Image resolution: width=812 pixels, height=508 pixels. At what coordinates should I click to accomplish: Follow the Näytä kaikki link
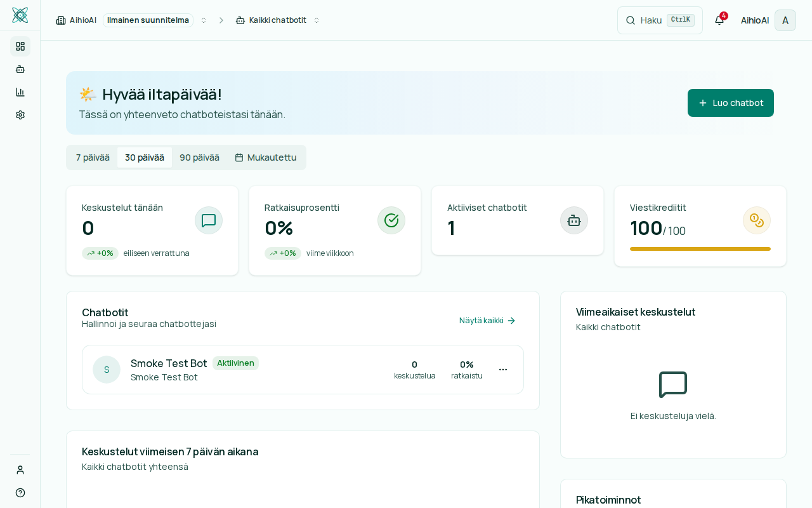[x=487, y=321]
